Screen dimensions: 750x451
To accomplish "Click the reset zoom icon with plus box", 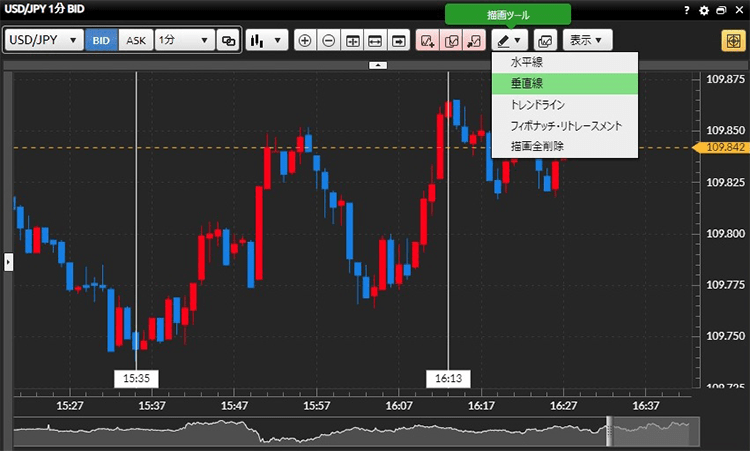I will (x=352, y=41).
